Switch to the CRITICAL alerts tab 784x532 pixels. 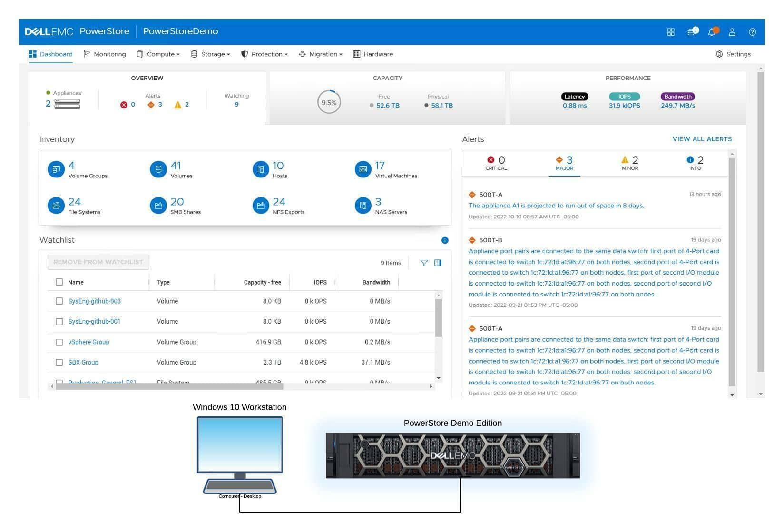(x=496, y=163)
